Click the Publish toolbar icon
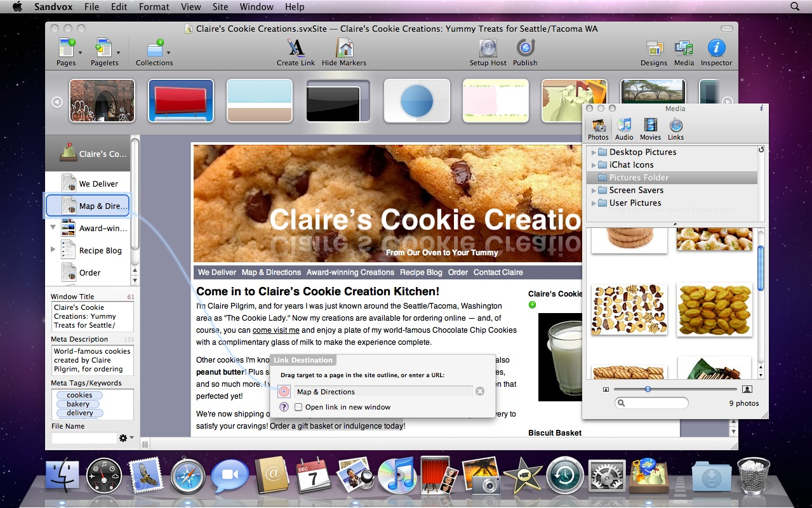 [x=525, y=48]
